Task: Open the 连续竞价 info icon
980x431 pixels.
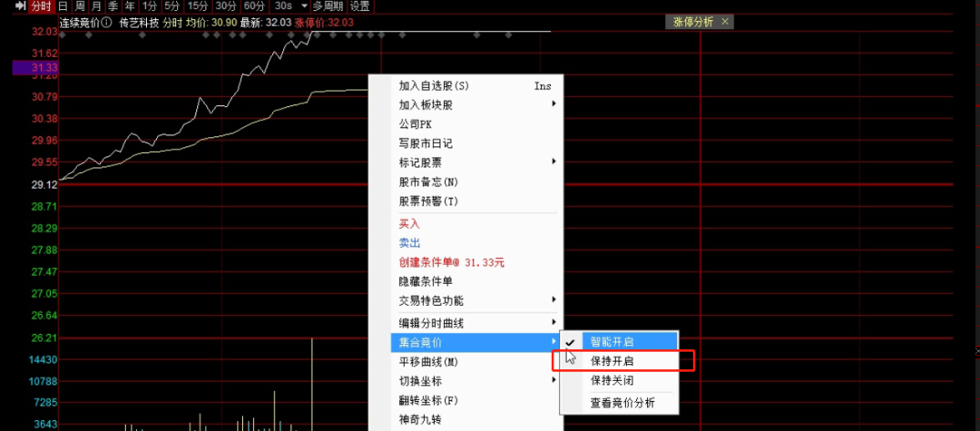Action: [x=107, y=23]
